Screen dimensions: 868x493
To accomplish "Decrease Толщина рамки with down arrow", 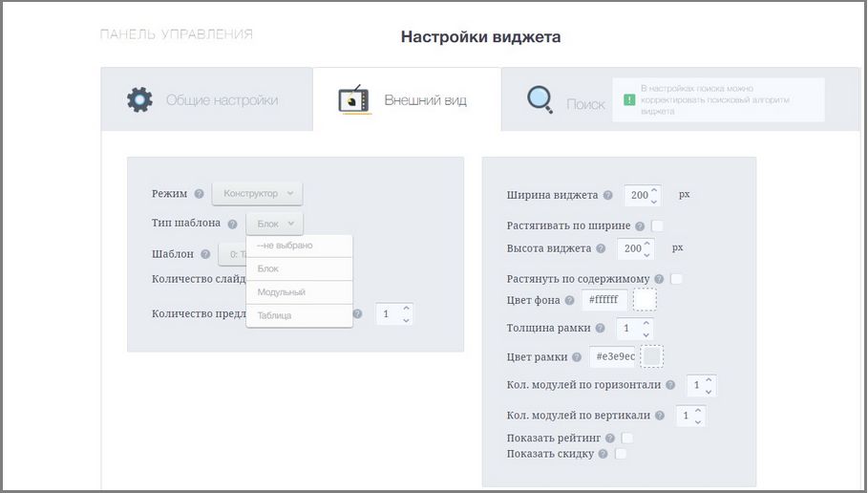I will [646, 334].
